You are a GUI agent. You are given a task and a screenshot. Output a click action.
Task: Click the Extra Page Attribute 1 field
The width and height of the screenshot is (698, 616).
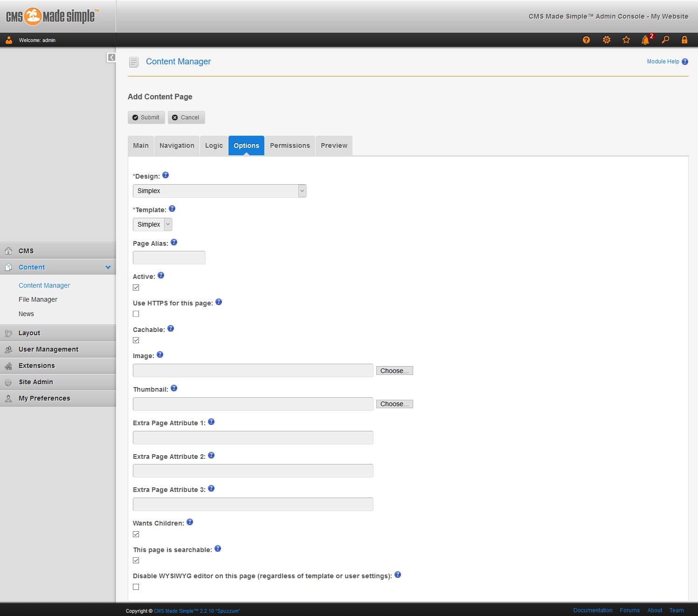pyautogui.click(x=253, y=438)
